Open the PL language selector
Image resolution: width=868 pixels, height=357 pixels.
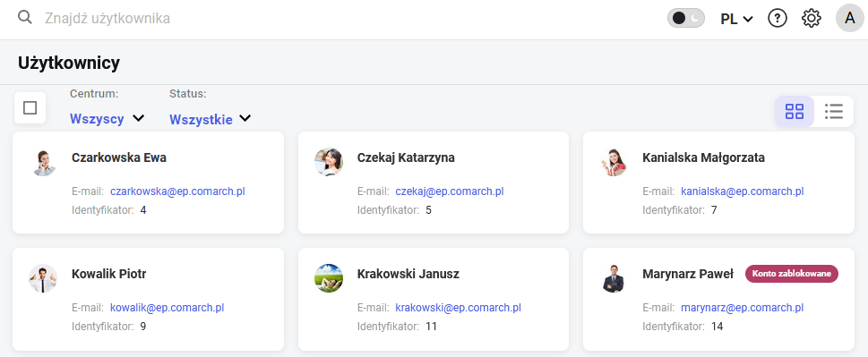point(737,19)
